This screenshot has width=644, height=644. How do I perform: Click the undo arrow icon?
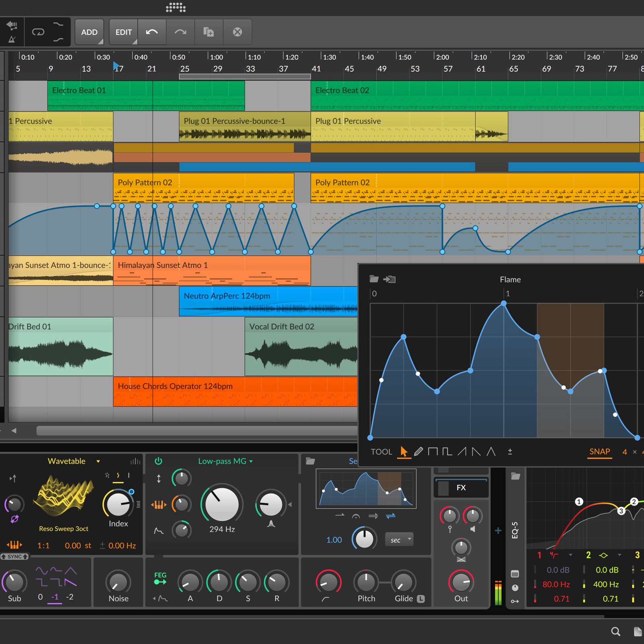(x=152, y=32)
